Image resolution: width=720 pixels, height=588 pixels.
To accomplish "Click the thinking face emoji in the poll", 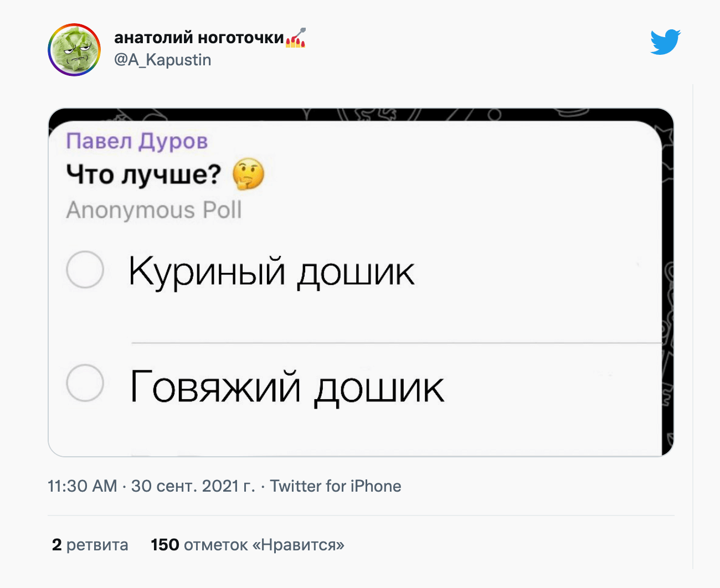I will (248, 174).
